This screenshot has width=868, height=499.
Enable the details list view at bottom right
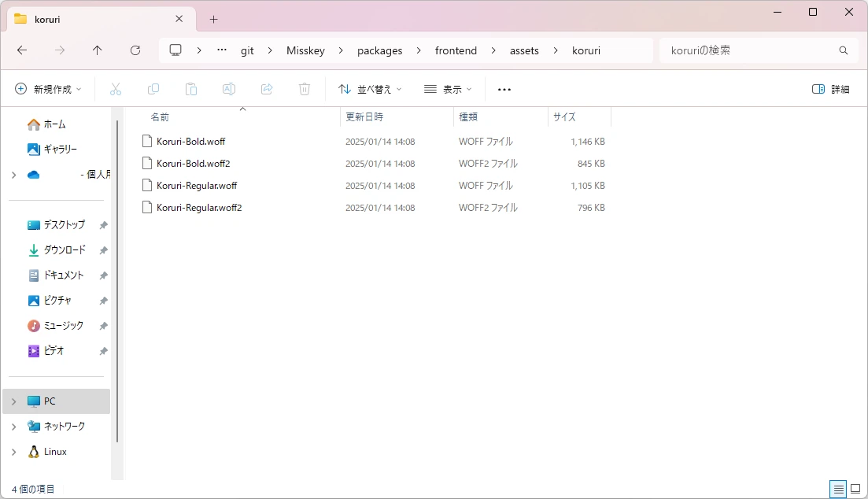(837, 489)
